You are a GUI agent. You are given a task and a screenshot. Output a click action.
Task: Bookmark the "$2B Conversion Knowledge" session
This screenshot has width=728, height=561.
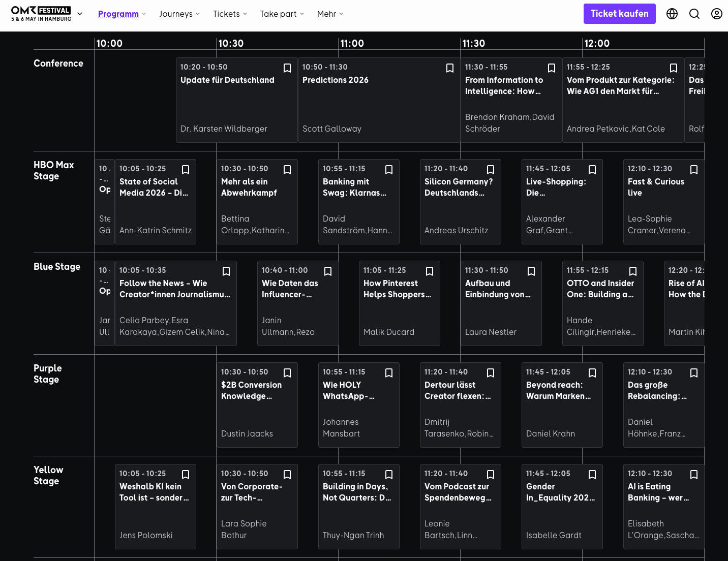pos(287,372)
